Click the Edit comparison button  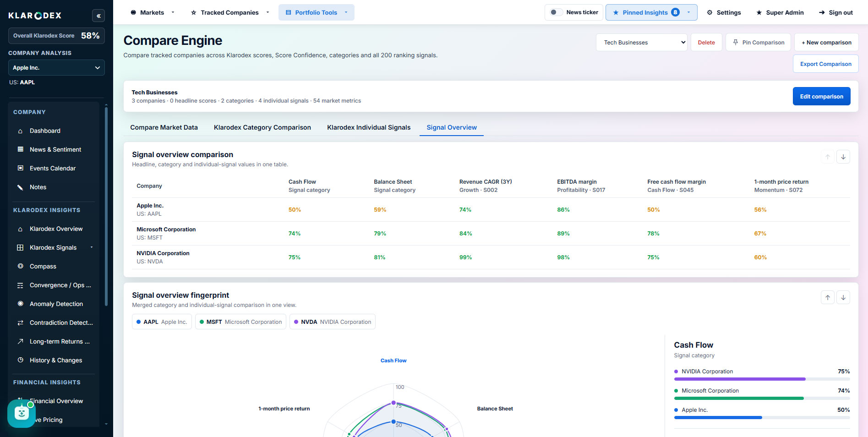coord(821,96)
